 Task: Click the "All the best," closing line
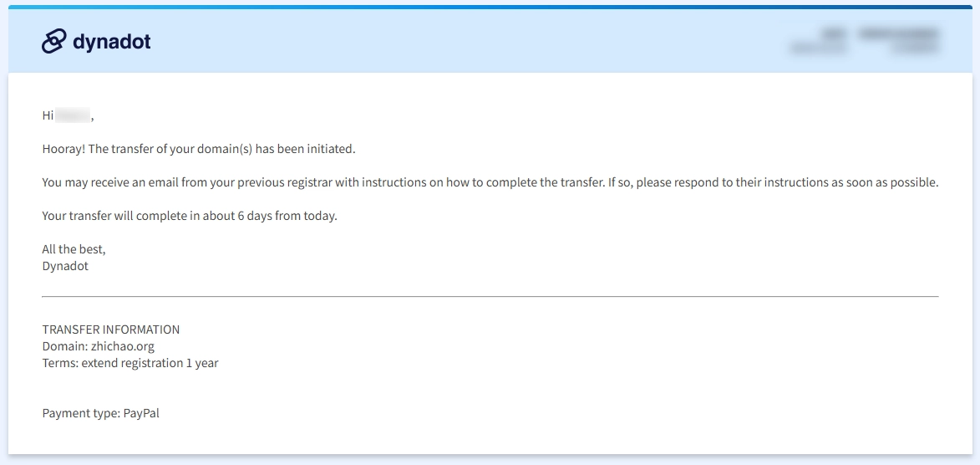[x=74, y=249]
